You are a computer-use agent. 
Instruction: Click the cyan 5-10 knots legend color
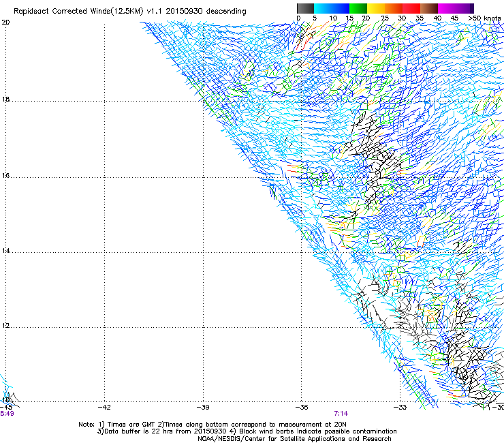point(323,8)
